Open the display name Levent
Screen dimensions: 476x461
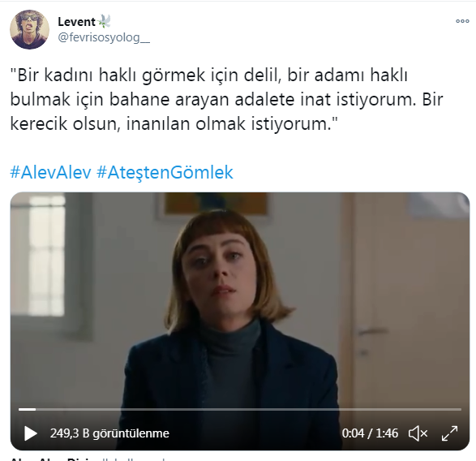[x=76, y=22]
